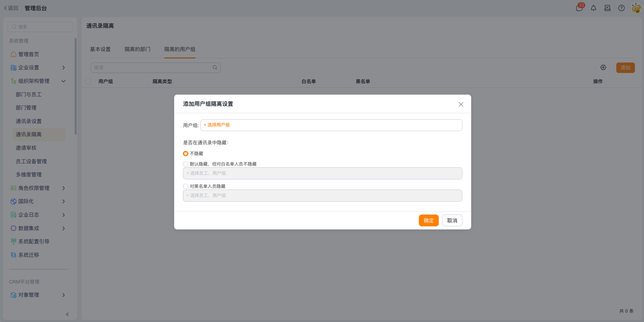This screenshot has height=322, width=644.
Task: Expand the 对象管理 submenu arrow
Action: 63,295
